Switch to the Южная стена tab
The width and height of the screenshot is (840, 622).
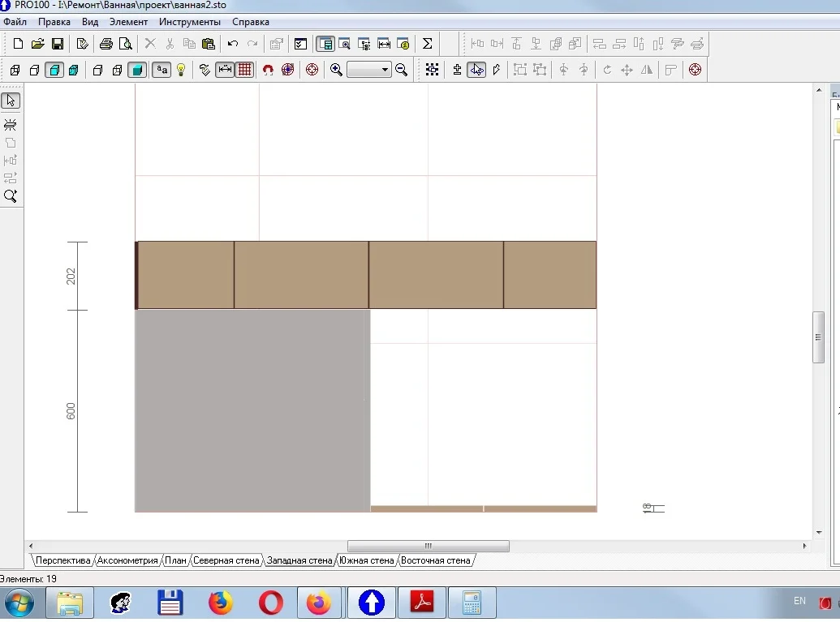pos(367,560)
